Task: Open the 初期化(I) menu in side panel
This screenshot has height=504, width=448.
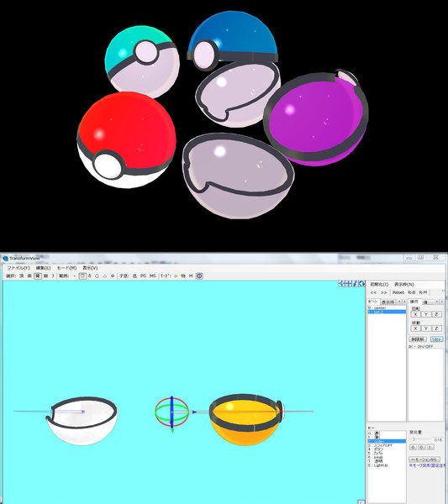Action: tap(379, 285)
